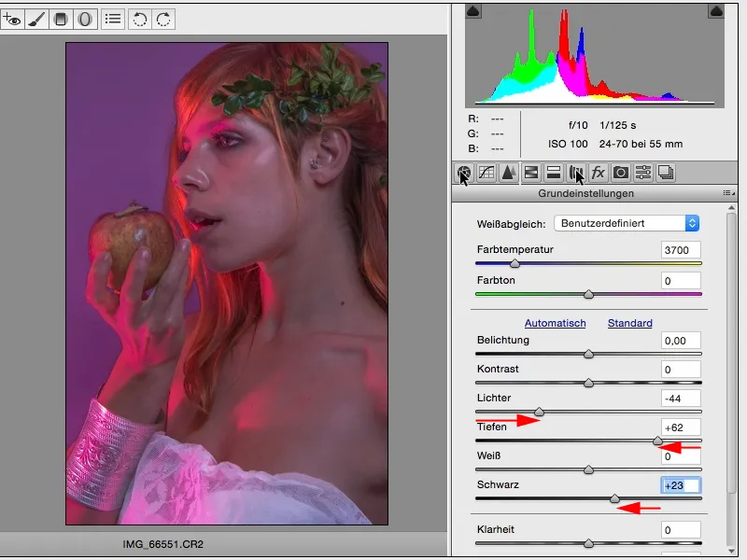The width and height of the screenshot is (747, 560).
Task: Click the Klarheit slider handle
Action: pos(588,543)
